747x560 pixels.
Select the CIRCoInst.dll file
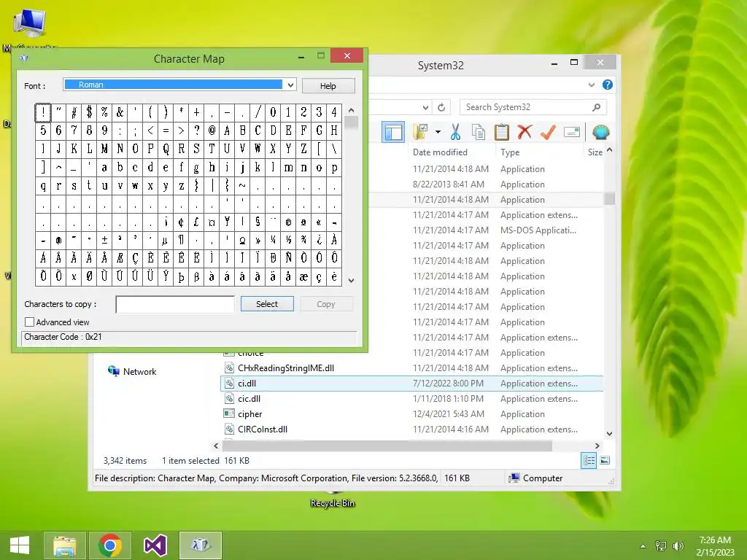[263, 429]
